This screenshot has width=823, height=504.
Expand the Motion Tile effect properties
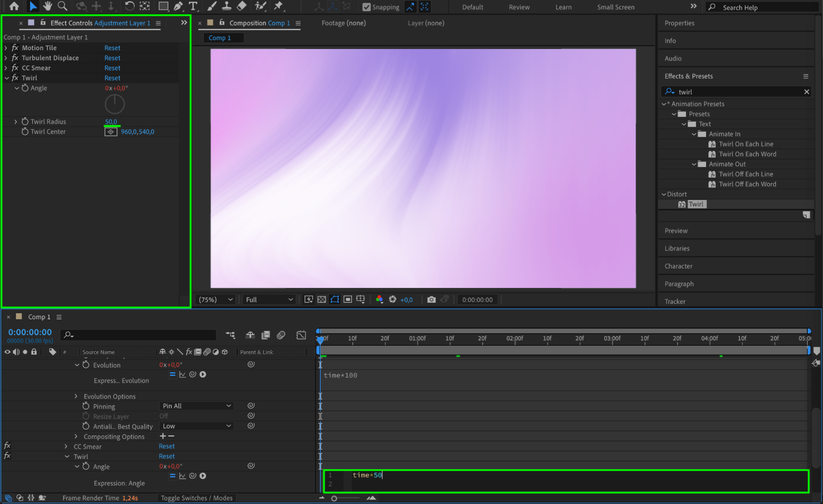tap(6, 48)
